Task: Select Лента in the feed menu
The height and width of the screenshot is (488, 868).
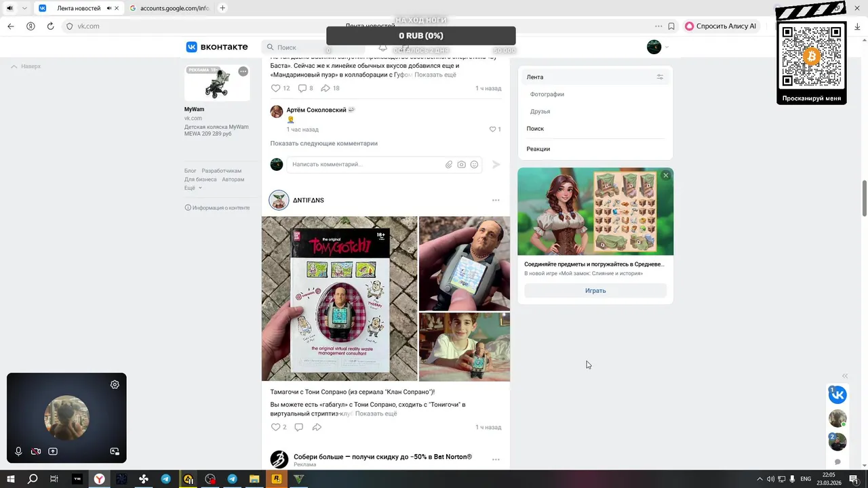Action: pyautogui.click(x=595, y=77)
